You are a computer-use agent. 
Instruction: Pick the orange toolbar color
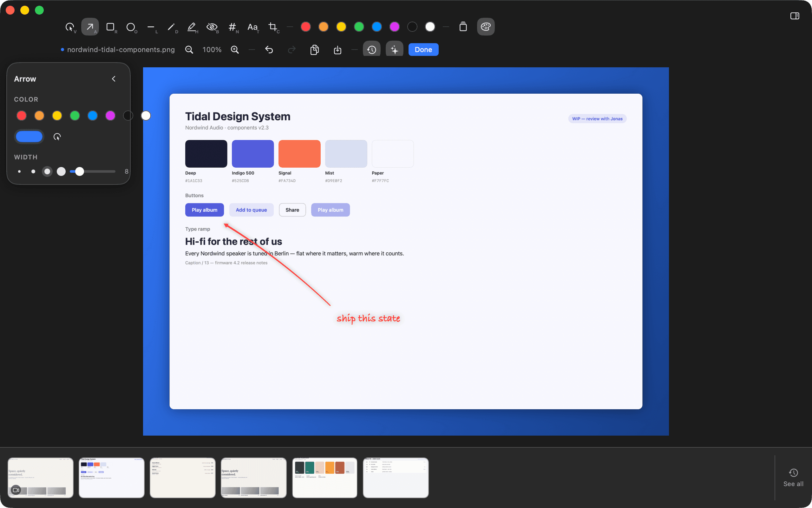tap(324, 27)
